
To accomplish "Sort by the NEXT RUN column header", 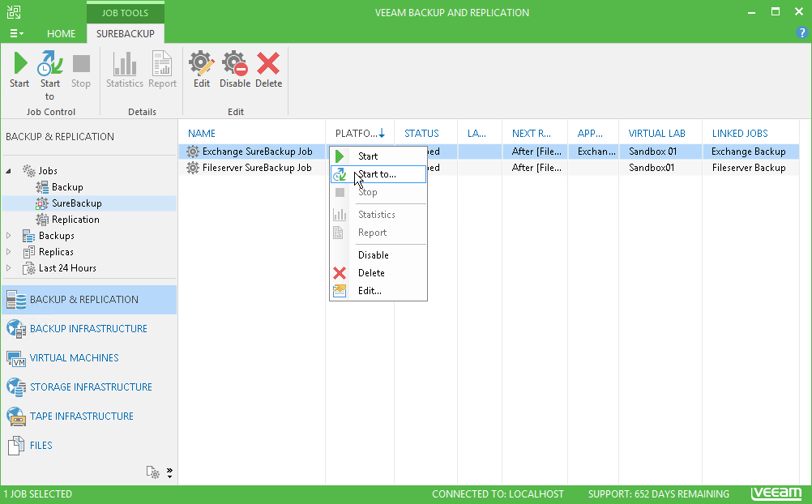I will click(535, 133).
